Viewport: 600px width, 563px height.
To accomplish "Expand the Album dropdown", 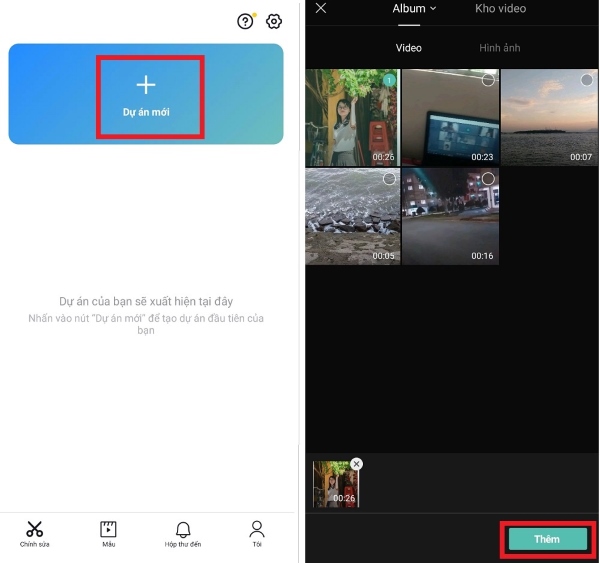I will point(414,9).
